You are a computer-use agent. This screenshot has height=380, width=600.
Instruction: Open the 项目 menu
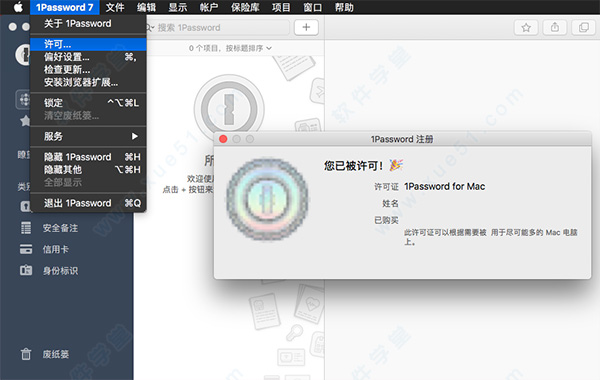[281, 7]
